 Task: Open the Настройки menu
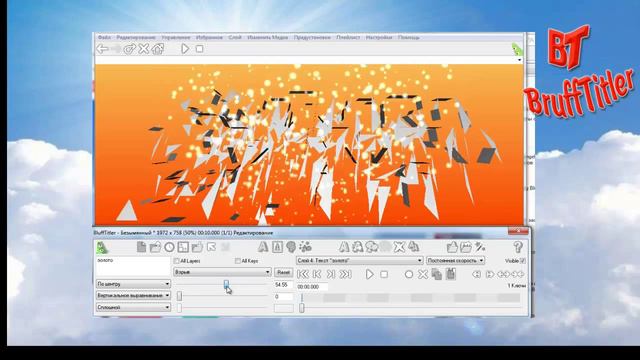[x=379, y=37]
